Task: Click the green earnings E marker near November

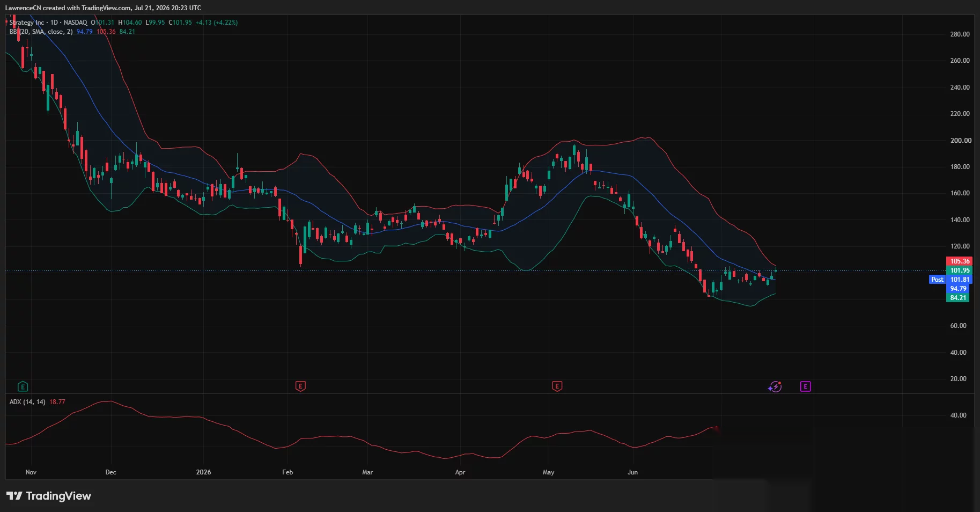Action: click(23, 386)
